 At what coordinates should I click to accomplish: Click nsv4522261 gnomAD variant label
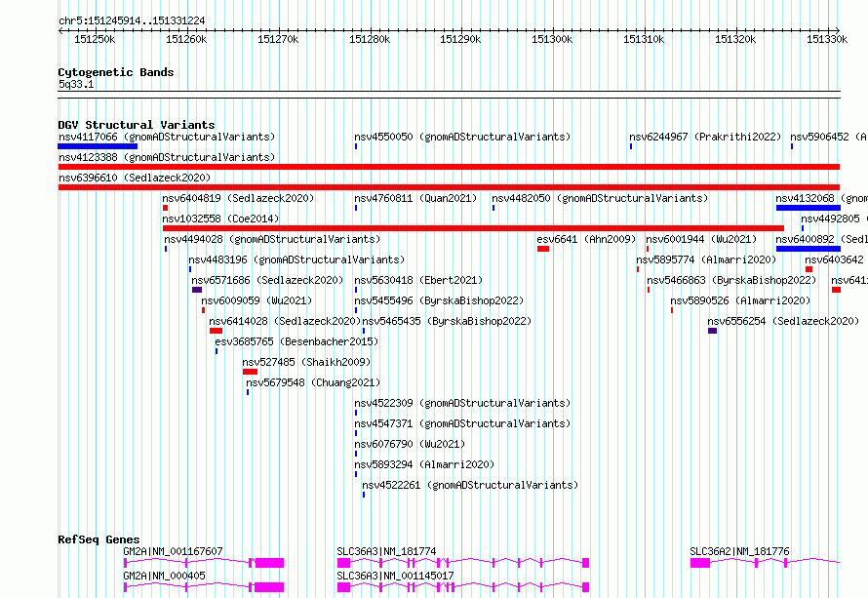[470, 485]
